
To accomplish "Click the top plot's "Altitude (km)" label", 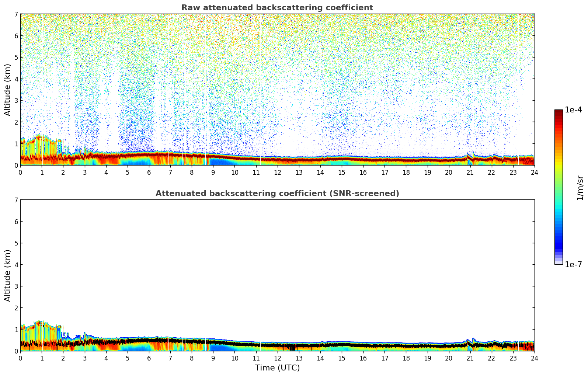I will click(x=8, y=90).
